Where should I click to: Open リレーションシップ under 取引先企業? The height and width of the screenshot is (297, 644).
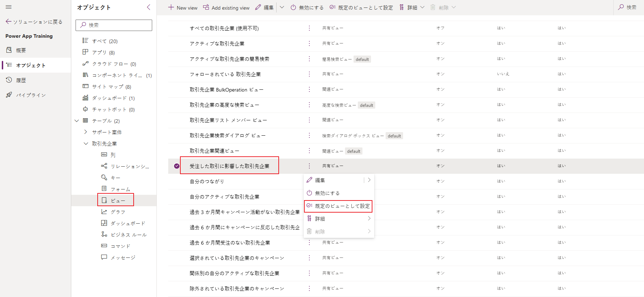click(x=130, y=166)
